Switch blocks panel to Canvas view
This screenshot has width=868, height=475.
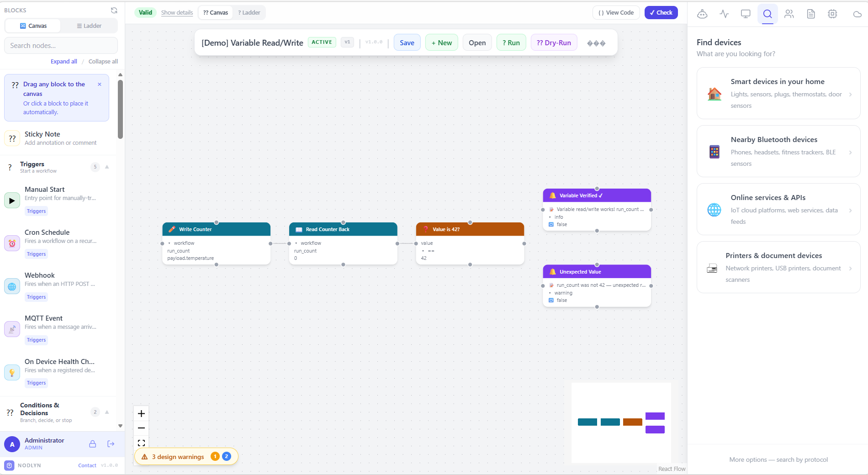click(x=33, y=26)
